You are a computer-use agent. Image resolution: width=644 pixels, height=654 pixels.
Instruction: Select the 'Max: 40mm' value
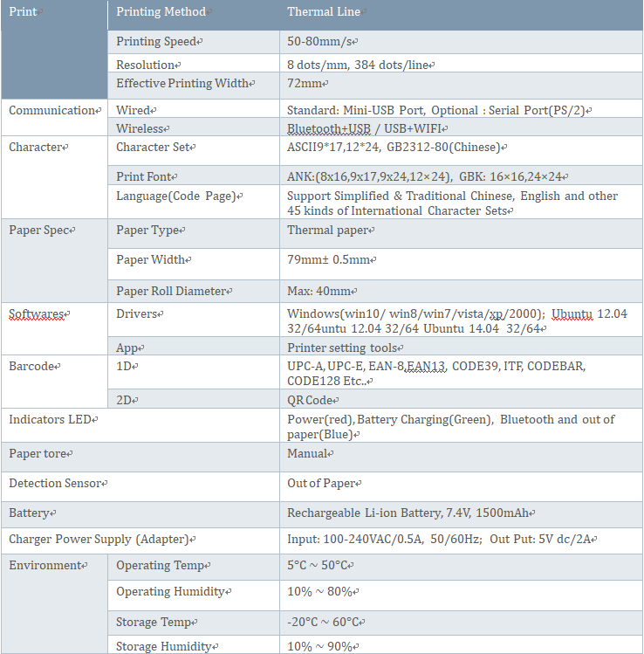click(x=319, y=291)
